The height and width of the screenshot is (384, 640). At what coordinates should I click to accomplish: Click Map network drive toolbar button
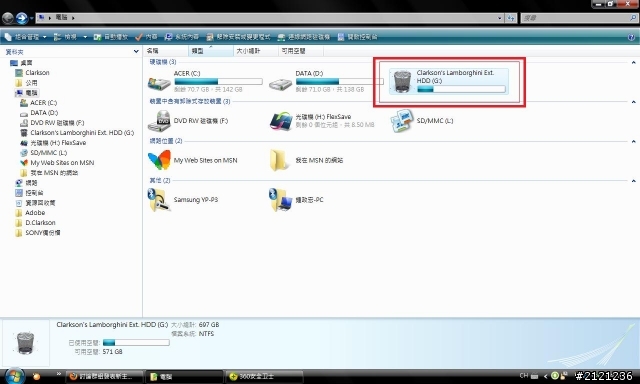point(303,37)
